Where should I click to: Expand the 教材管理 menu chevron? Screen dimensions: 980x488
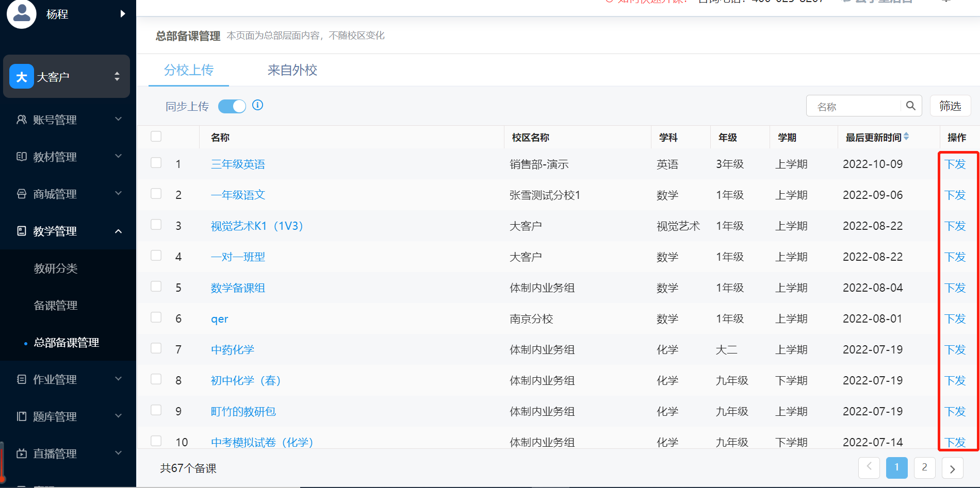tap(118, 156)
